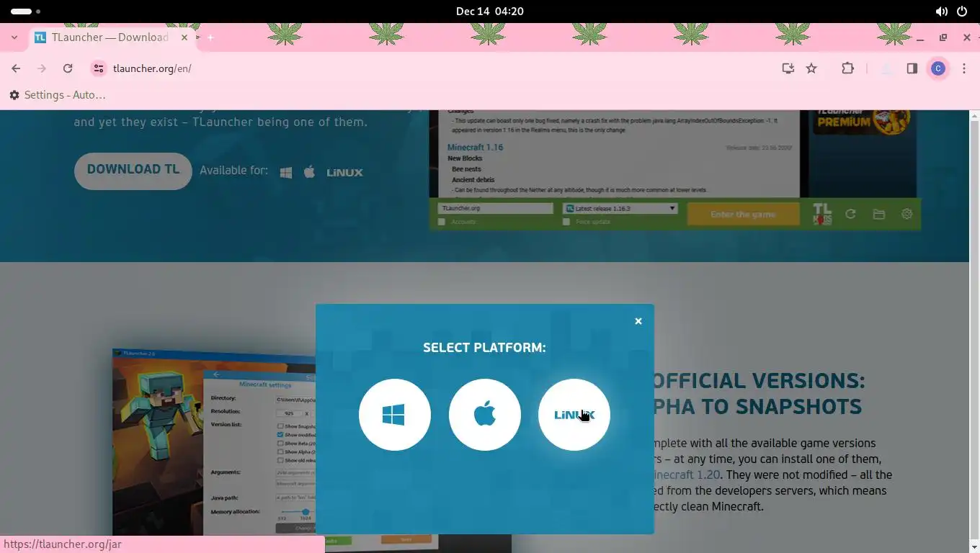Click the refresh icon in launcher bar
The height and width of the screenshot is (553, 980).
pyautogui.click(x=850, y=214)
